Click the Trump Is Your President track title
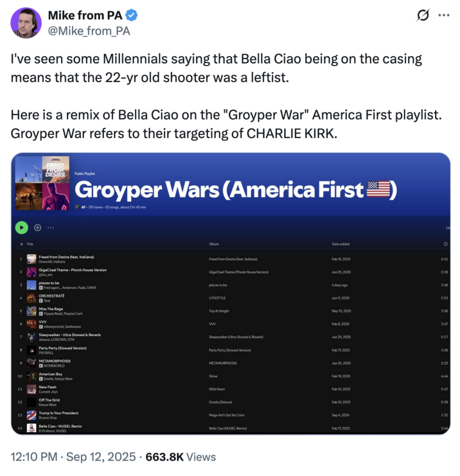This screenshot has height=476, width=460. coord(58,413)
